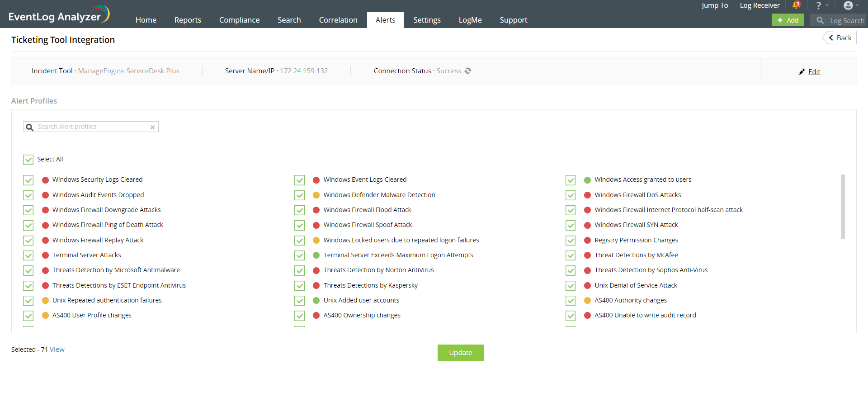The image size is (868, 397).
Task: Expand the user account dropdown arrow
Action: point(857,6)
